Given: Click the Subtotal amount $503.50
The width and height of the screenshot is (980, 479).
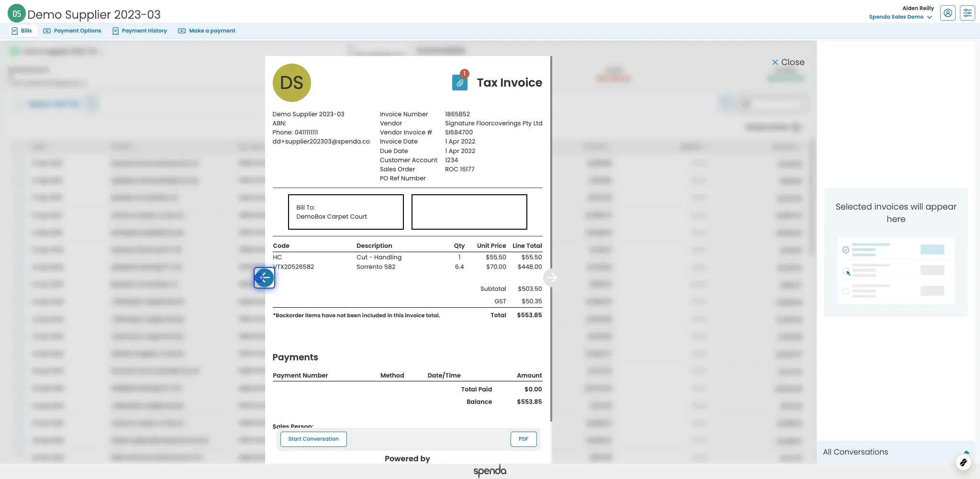Looking at the screenshot, I should click(530, 289).
